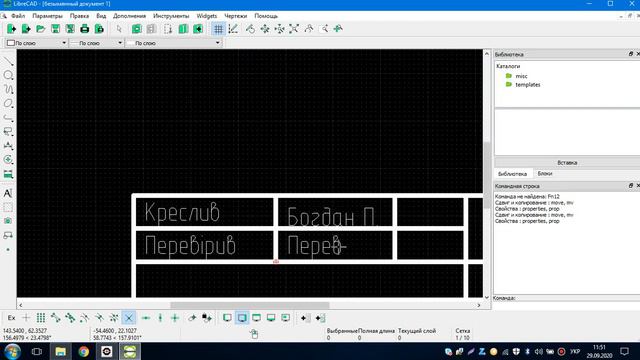The image size is (640, 360).
Task: Open the Info measure tools in left toolbar
Action: point(8,174)
